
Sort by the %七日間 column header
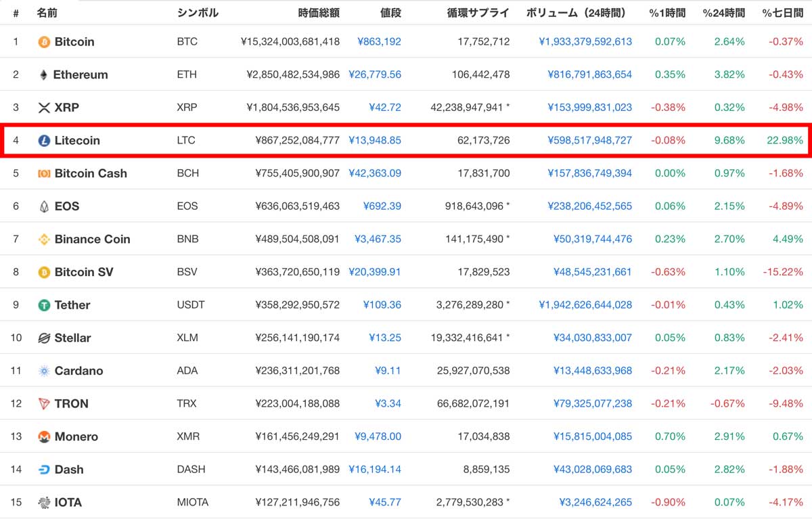click(783, 12)
